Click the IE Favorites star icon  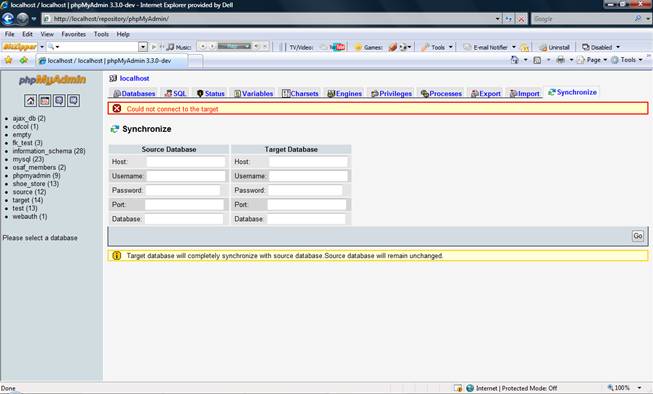click(8, 60)
